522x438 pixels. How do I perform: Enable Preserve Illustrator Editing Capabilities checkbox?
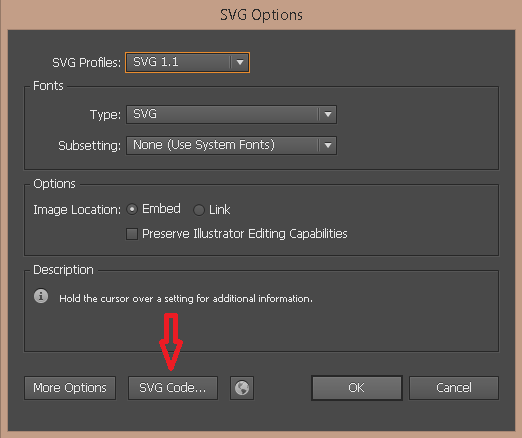coord(132,234)
